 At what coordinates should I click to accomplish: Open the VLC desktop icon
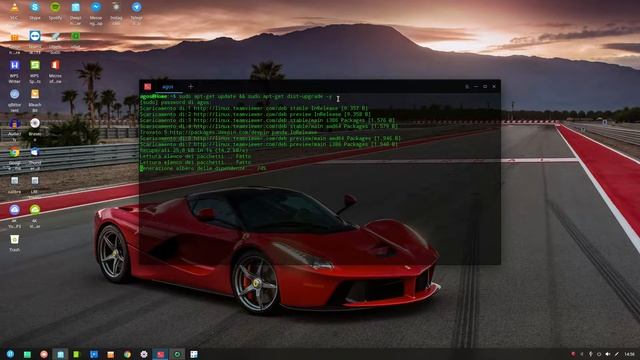point(14,7)
